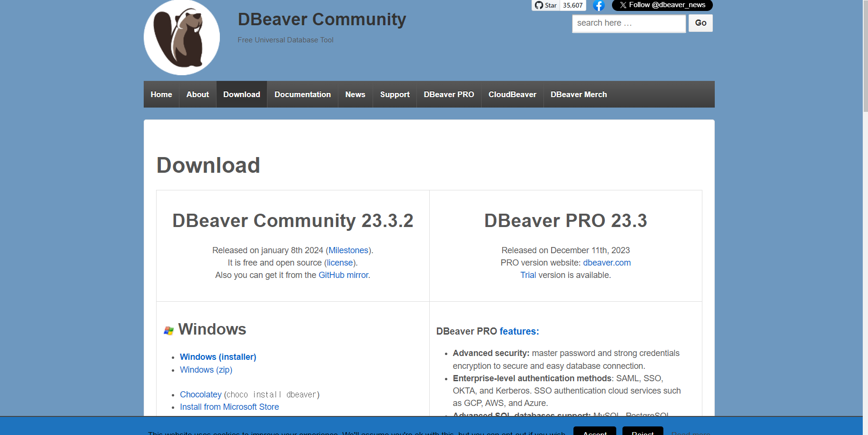Open the DBeaver Merch menu item

[x=579, y=94]
